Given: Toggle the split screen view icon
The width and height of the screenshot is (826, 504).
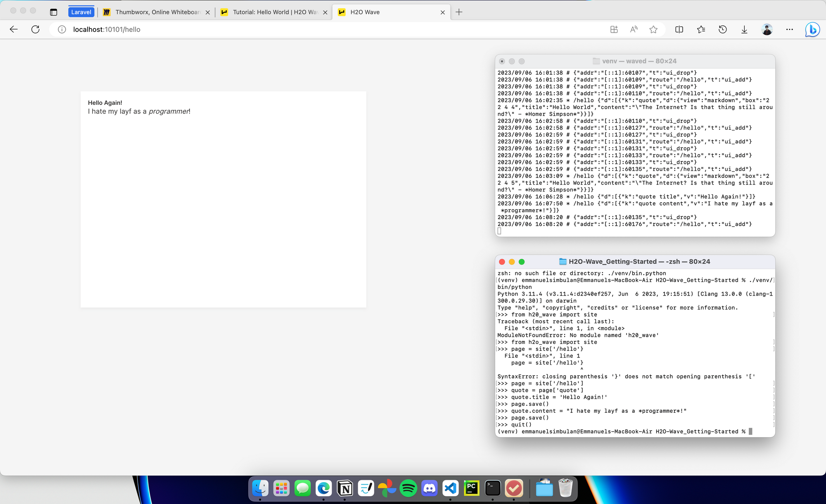Looking at the screenshot, I should (679, 29).
